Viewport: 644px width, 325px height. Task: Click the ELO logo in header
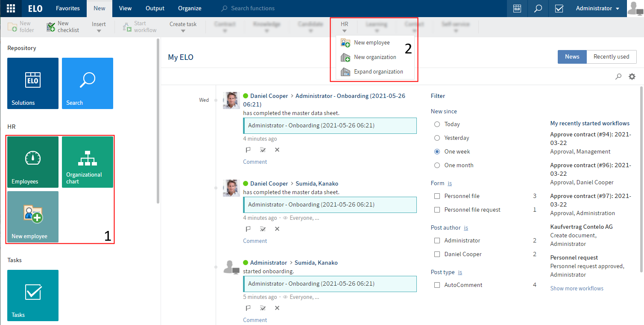tap(35, 9)
